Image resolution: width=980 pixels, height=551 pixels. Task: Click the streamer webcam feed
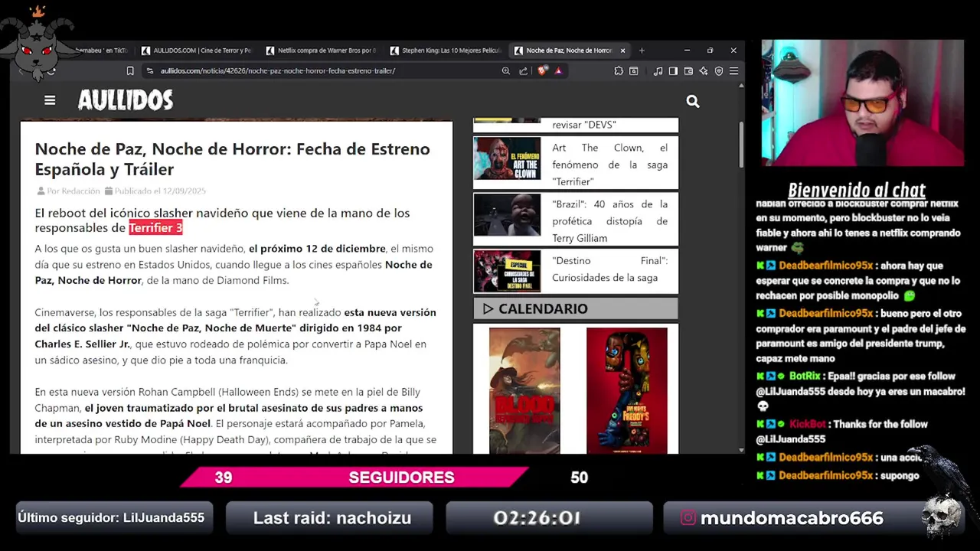(x=863, y=103)
